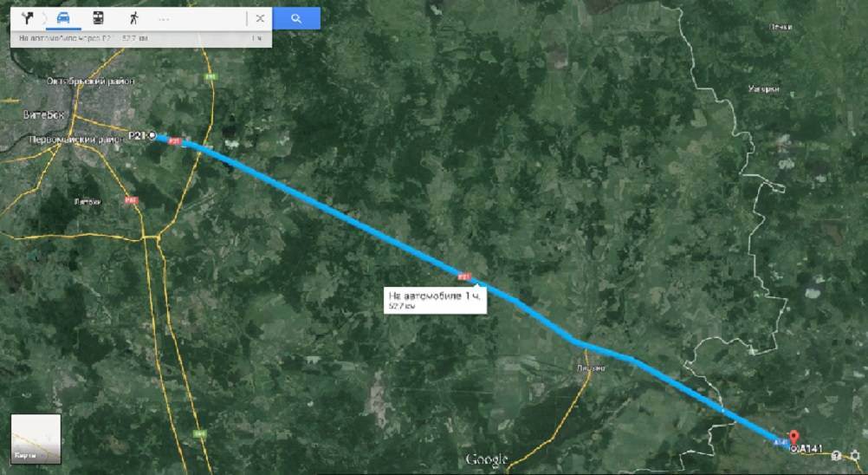The height and width of the screenshot is (475, 868).
Task: Click the Октябрьский район label
Action: point(90,81)
